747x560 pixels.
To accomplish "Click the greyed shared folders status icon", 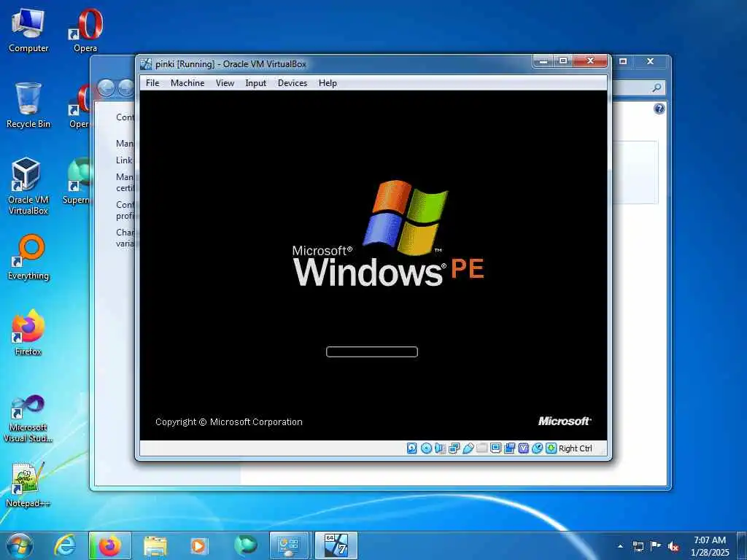I will click(x=481, y=448).
